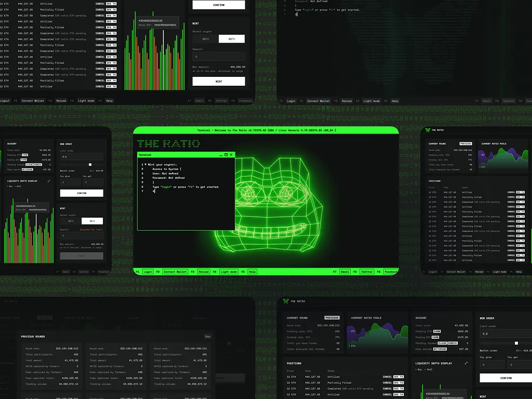
Task: Toggle Light mode in top-right dark terminal
Action: 372,101
